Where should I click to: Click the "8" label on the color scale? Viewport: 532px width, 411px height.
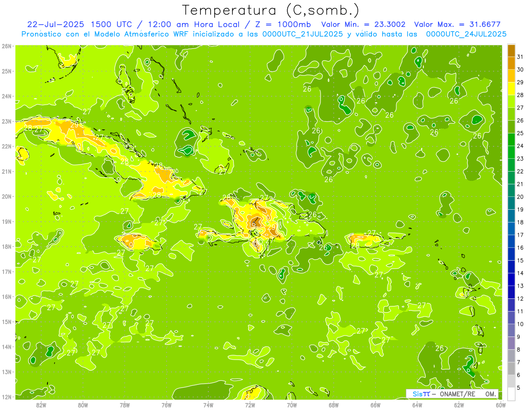pyautogui.click(x=519, y=349)
